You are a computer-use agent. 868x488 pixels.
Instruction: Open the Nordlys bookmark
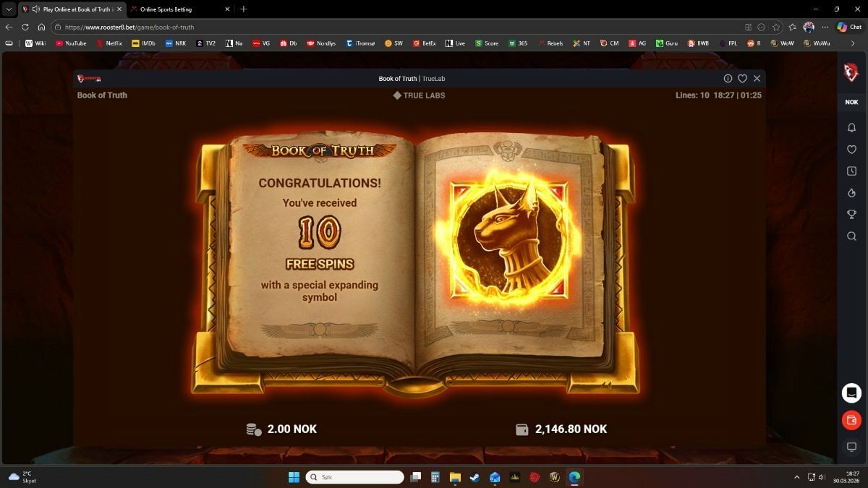(320, 43)
